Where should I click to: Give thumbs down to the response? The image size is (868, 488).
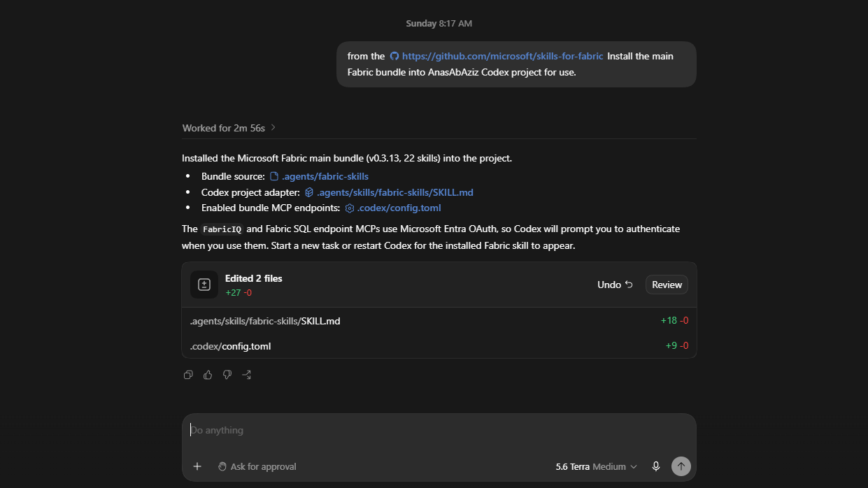[227, 375]
